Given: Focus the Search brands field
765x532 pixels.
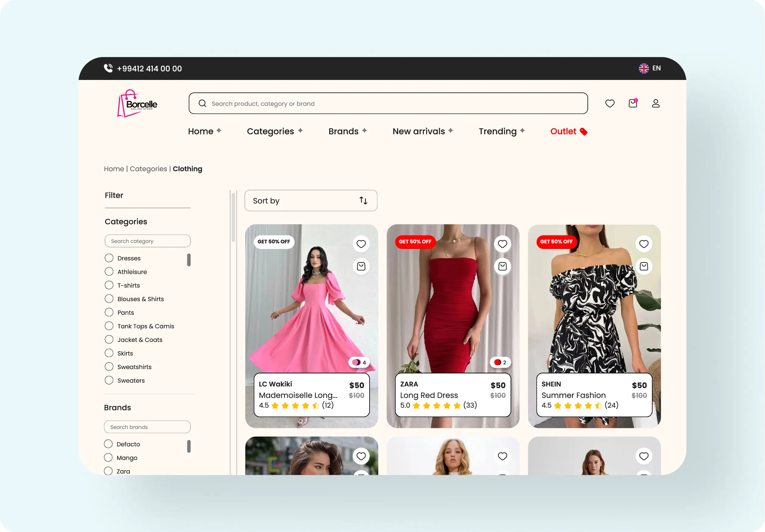Looking at the screenshot, I should point(147,427).
